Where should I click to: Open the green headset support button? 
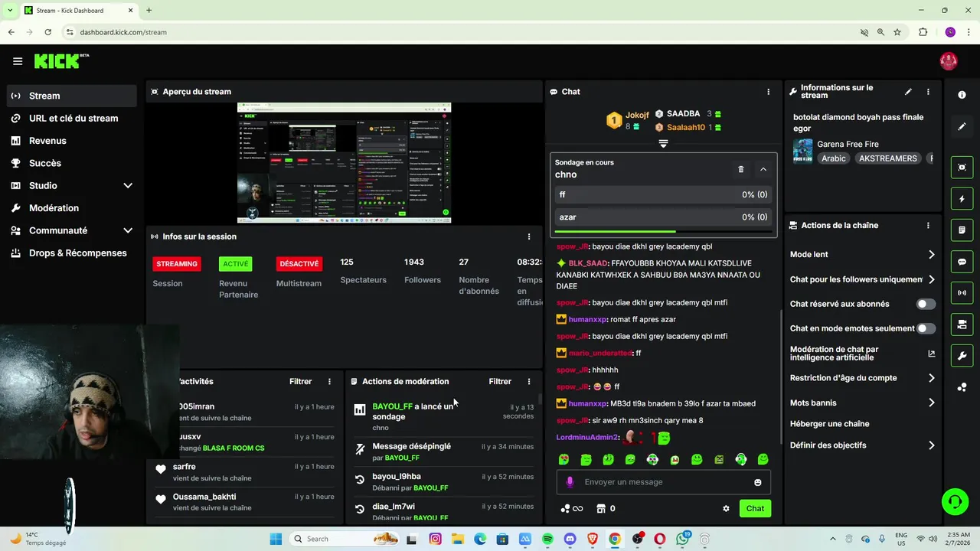click(955, 502)
